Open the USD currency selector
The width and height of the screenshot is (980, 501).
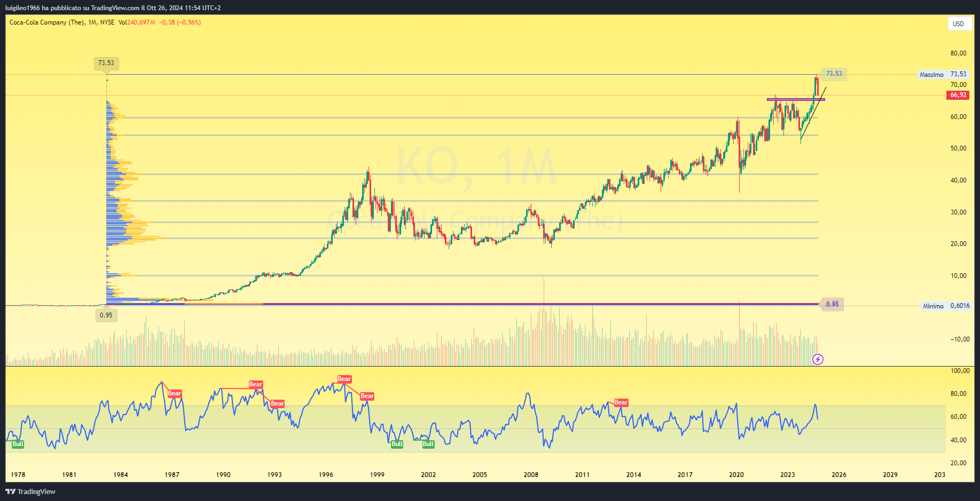pyautogui.click(x=959, y=23)
